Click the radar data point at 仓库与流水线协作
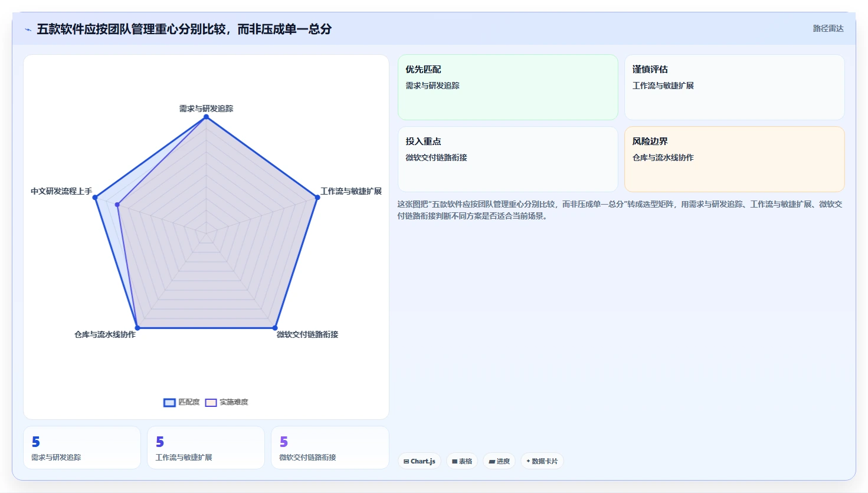868x493 pixels. coord(137,328)
